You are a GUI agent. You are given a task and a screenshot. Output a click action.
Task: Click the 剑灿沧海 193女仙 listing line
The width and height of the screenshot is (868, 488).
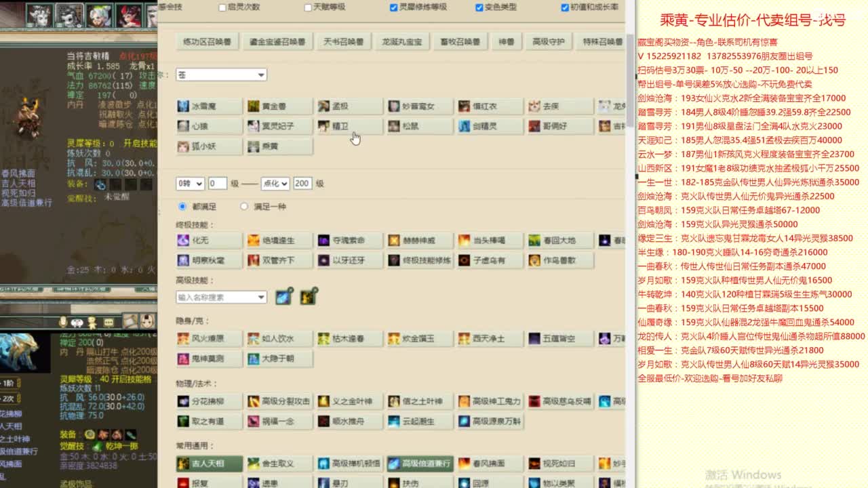[741, 98]
